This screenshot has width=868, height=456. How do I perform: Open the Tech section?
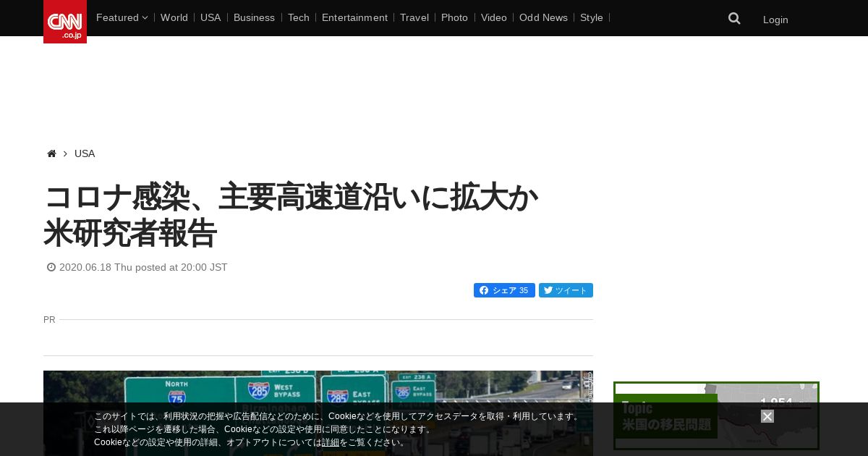pos(298,17)
